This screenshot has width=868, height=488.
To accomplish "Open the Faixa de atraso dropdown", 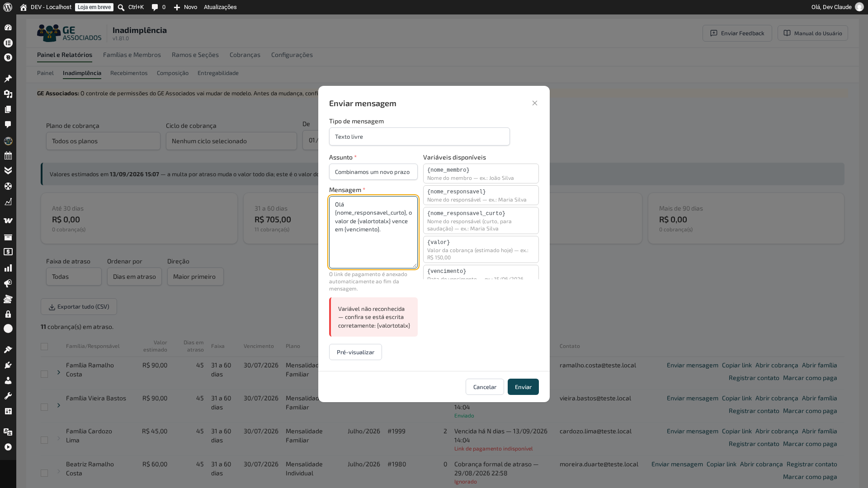I will pyautogui.click(x=74, y=277).
